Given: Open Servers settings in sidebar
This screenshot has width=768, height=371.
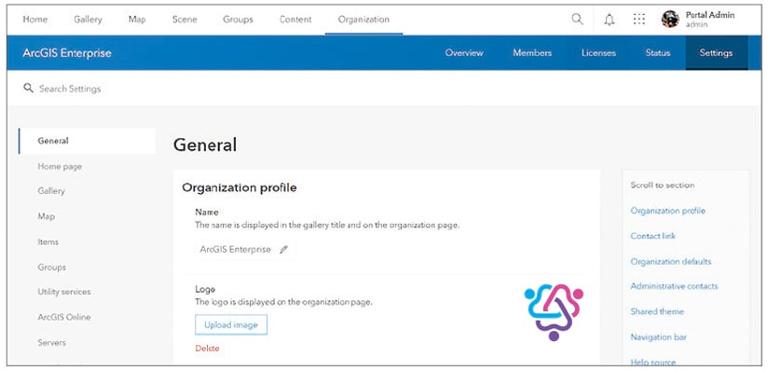Looking at the screenshot, I should 51,343.
